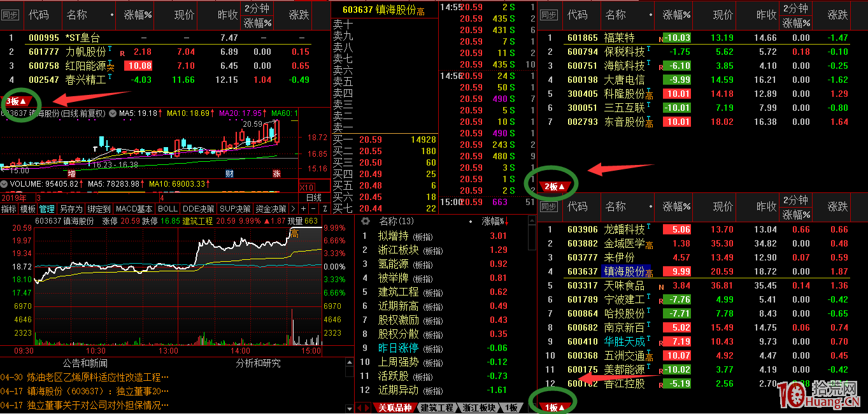Image resolution: width=868 pixels, height=414 pixels.
Task: Select the 资金决策 indicator
Action: tap(271, 208)
